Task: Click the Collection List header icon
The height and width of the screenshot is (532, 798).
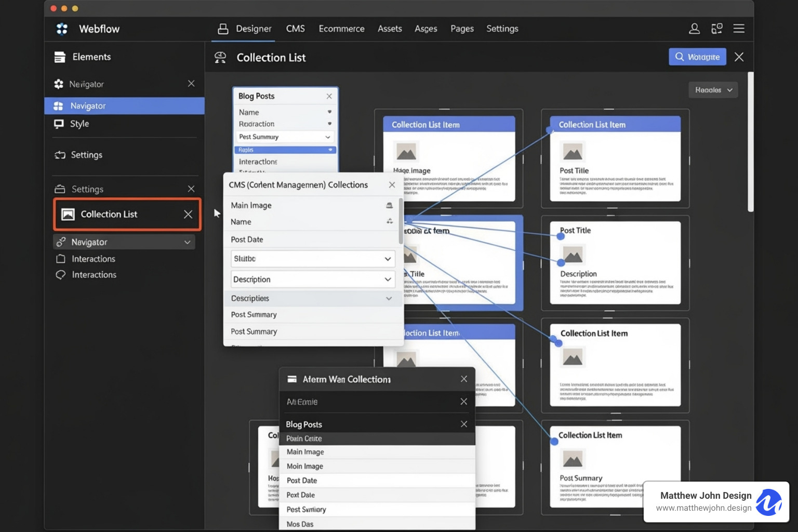Action: (220, 58)
